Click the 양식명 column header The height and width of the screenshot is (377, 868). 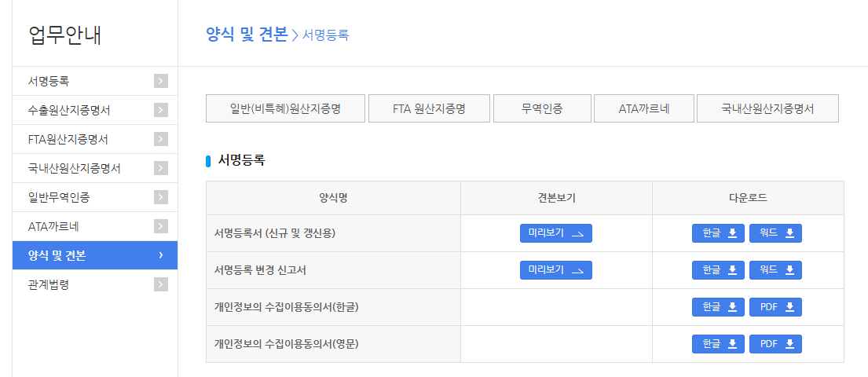point(333,198)
